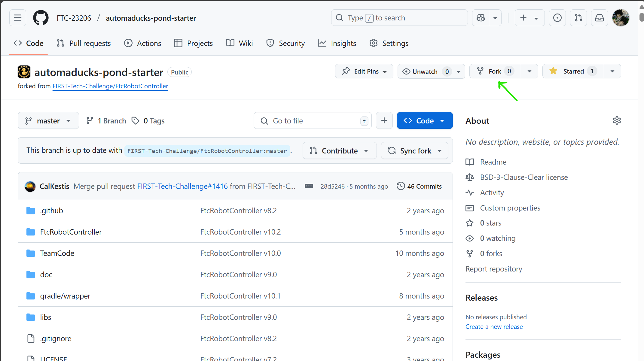View issues icon in header
Screen dimensions: 644x361
[x=557, y=18]
